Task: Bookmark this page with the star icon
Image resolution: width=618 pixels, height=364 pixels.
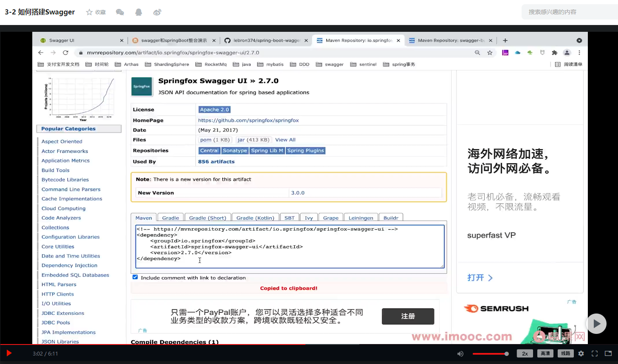Action: [490, 53]
